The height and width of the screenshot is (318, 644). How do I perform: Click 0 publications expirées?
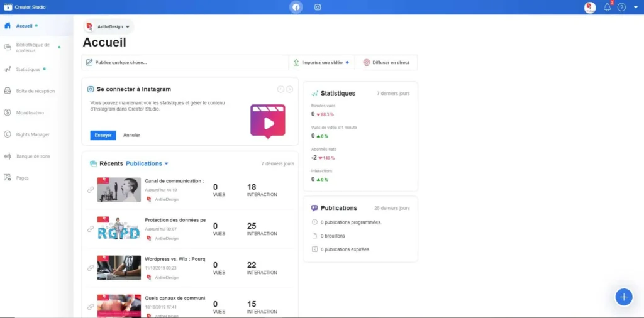pos(345,249)
